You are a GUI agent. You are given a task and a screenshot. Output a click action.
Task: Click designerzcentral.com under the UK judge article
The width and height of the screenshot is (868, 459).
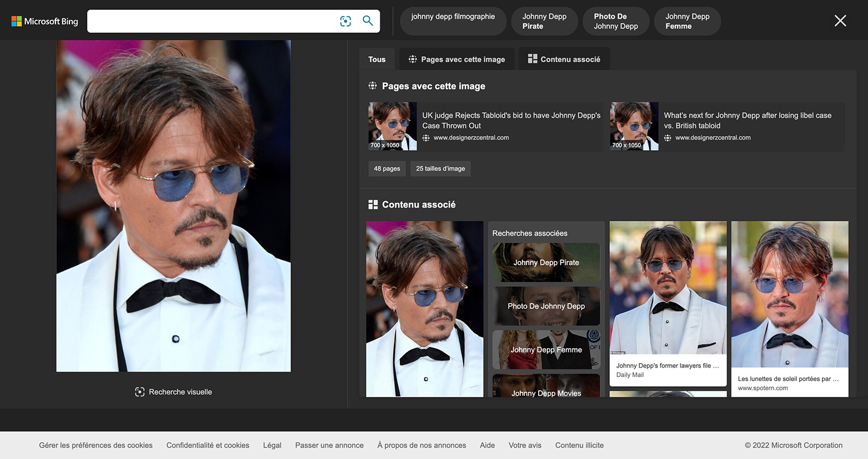coord(471,138)
